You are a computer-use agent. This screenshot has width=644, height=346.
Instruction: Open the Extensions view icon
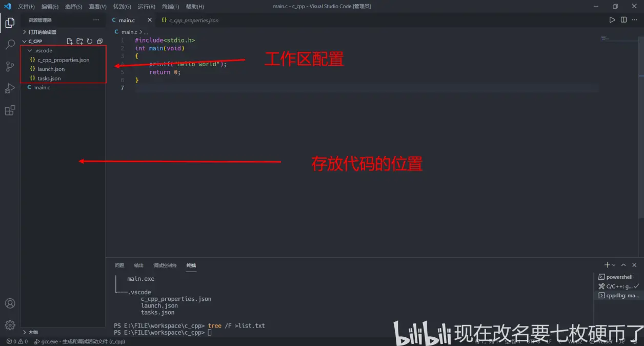coord(10,110)
